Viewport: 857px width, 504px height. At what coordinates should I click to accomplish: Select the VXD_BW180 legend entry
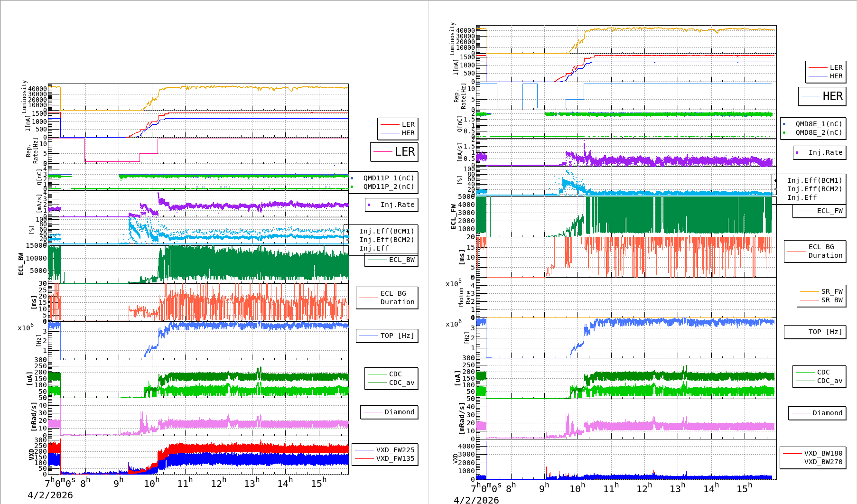823,453
